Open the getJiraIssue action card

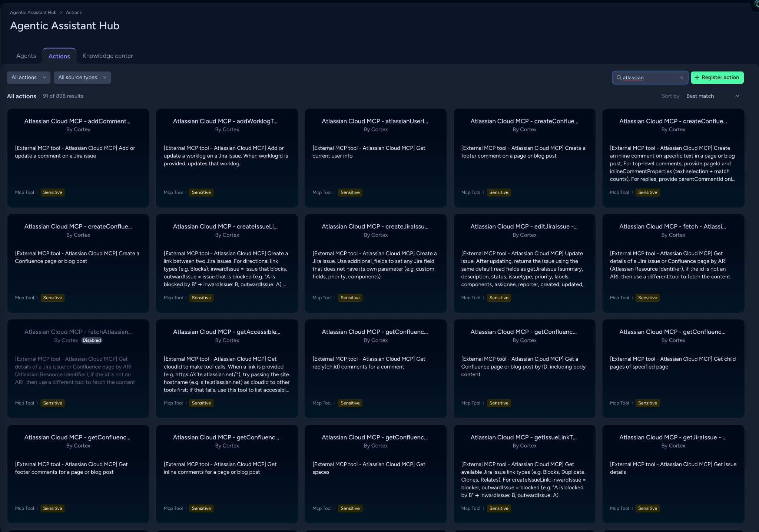pos(673,474)
